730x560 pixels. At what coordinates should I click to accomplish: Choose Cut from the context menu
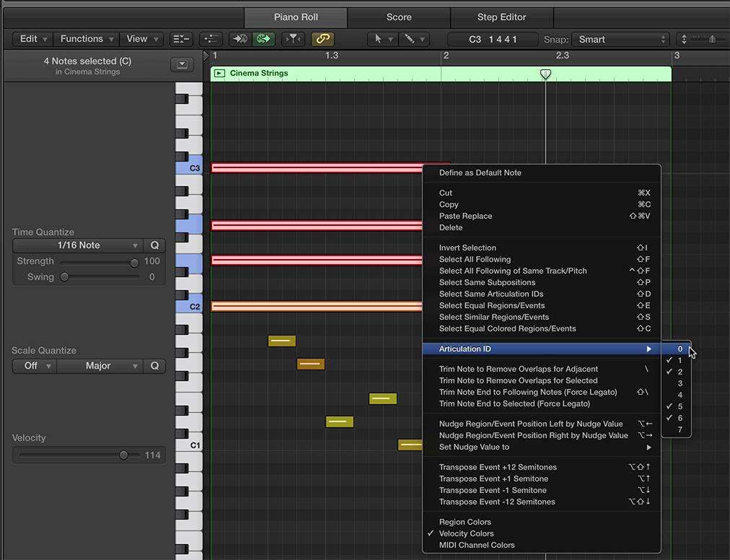pyautogui.click(x=542, y=193)
